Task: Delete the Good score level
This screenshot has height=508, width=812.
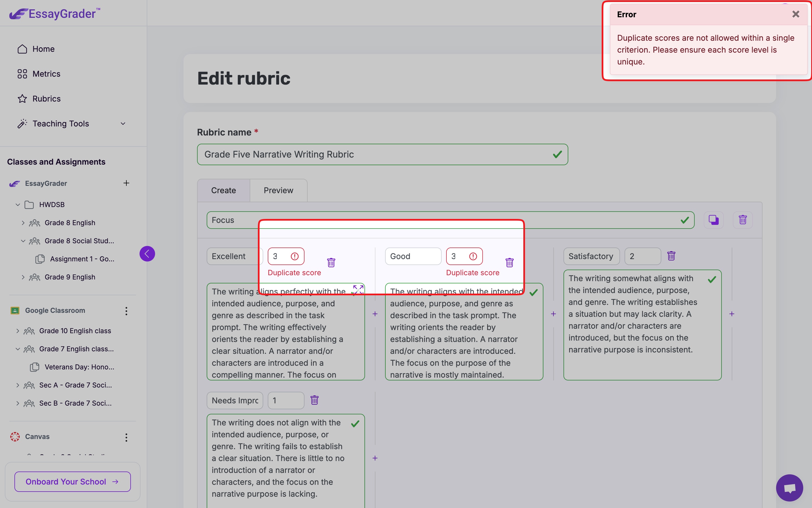Action: pyautogui.click(x=509, y=262)
